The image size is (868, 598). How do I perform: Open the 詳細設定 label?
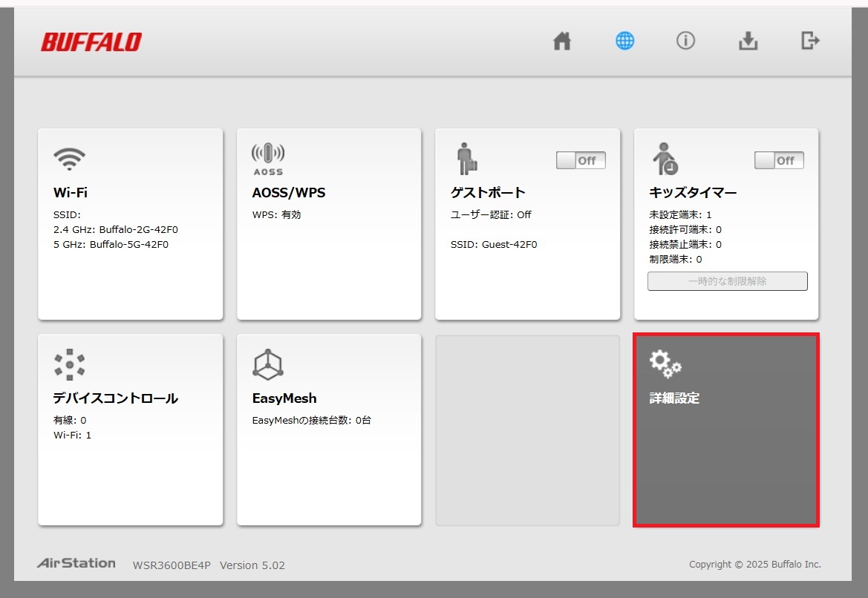coord(674,398)
